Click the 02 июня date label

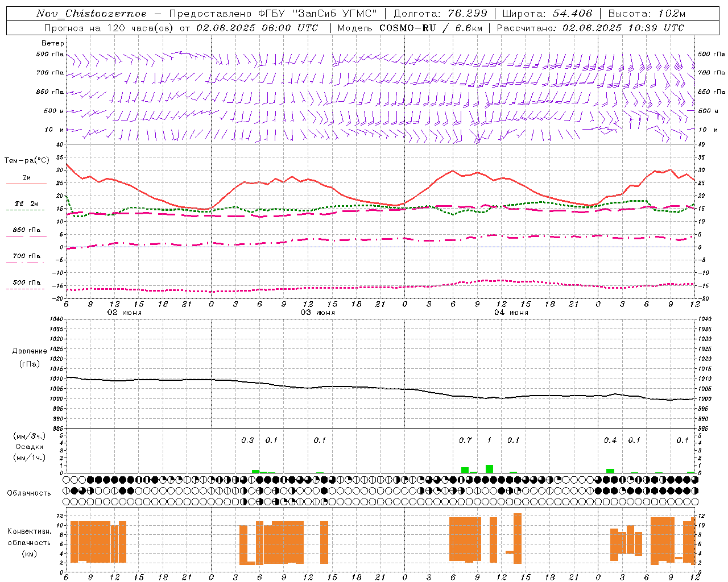[x=125, y=313]
